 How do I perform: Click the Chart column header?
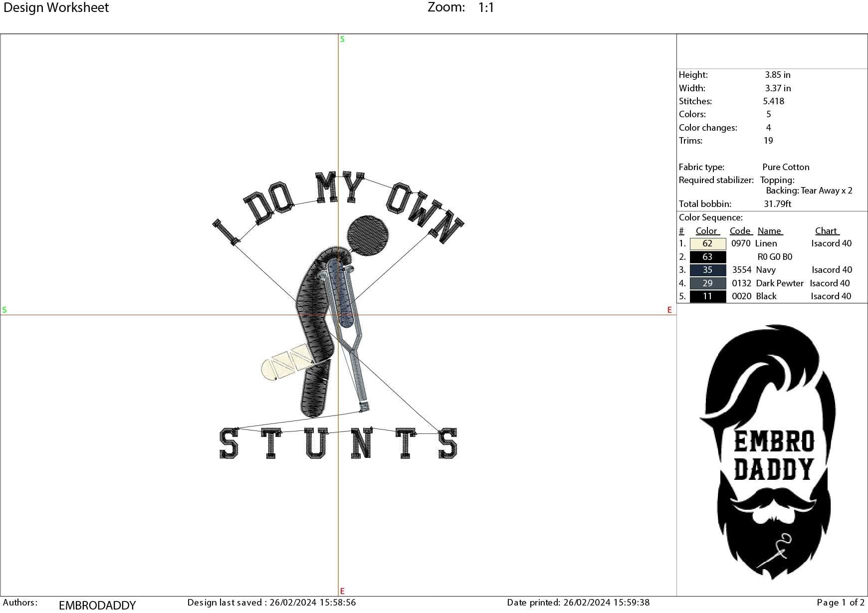point(827,230)
